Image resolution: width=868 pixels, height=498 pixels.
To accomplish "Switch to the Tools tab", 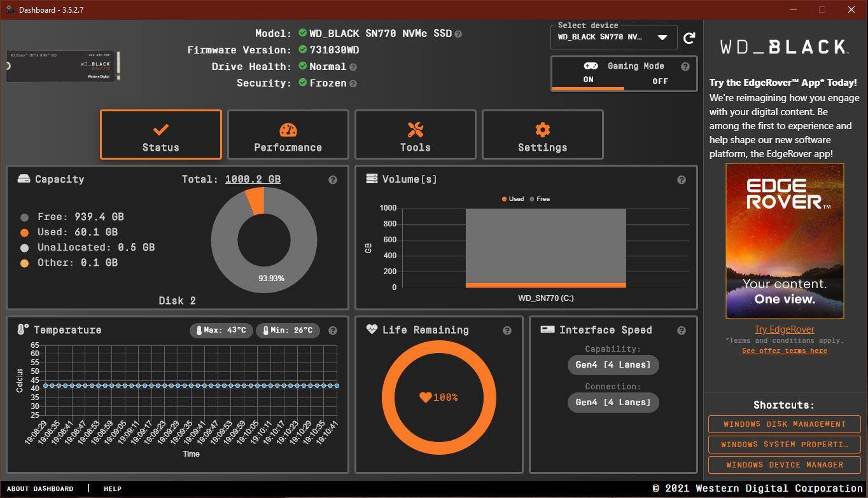I will 415,135.
